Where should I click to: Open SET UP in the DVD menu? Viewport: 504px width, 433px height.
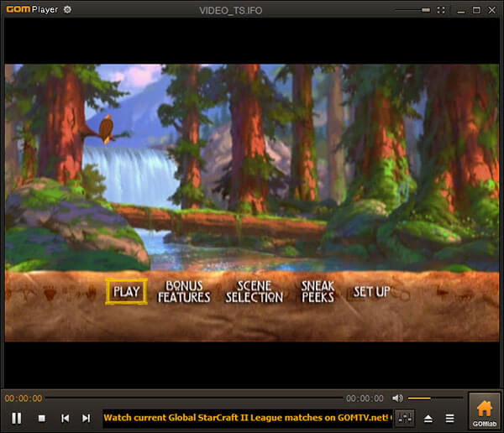[x=371, y=292]
